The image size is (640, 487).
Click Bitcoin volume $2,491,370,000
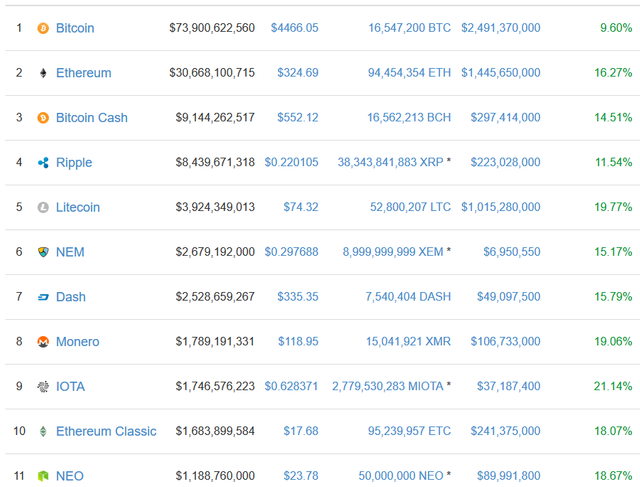pos(501,28)
